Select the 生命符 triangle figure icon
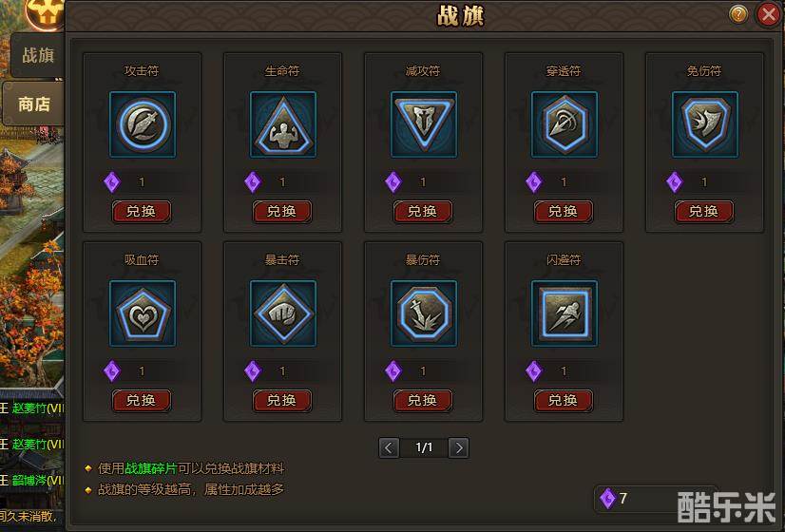Viewport: 785px width, 532px height. click(283, 124)
